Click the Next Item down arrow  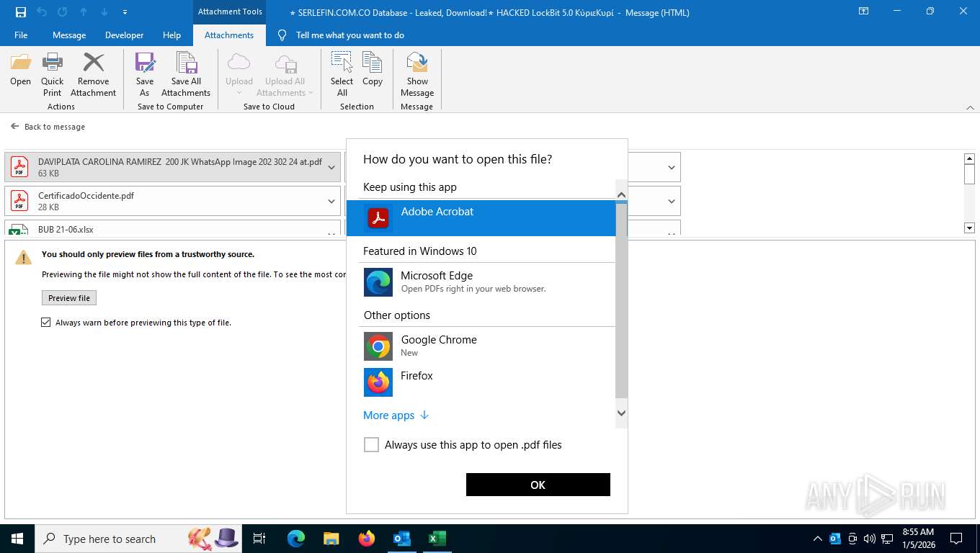(x=104, y=12)
